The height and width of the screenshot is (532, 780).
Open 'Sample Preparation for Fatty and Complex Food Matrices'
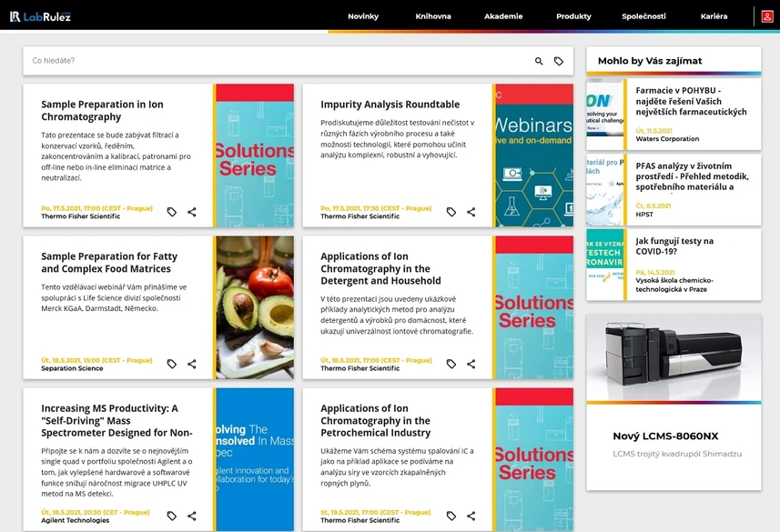coord(109,263)
